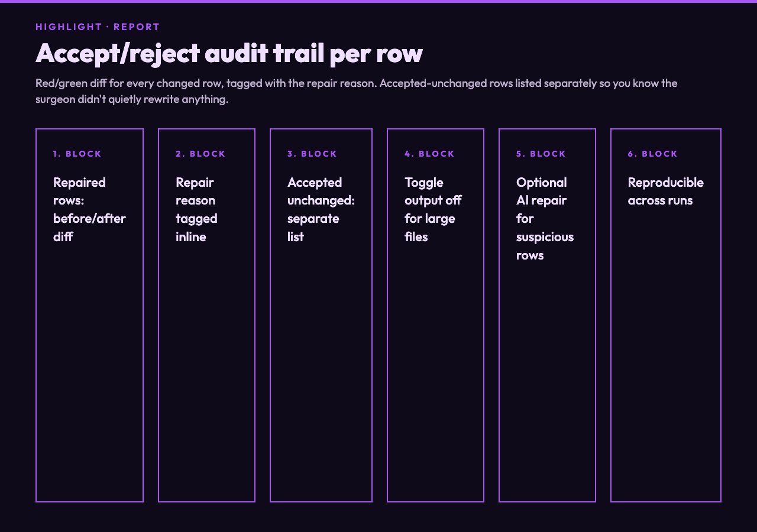
Task: Select the '5. BLOCK' label
Action: [x=541, y=154]
